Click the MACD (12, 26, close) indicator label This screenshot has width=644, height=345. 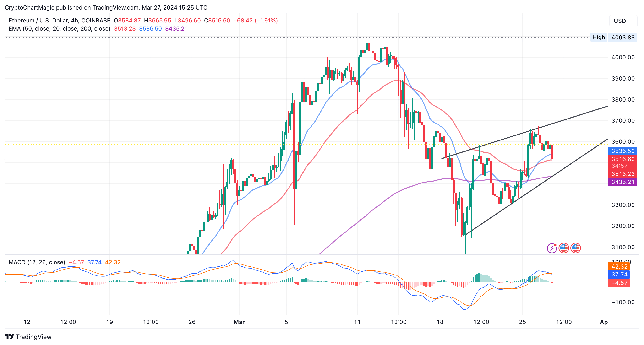(x=37, y=262)
